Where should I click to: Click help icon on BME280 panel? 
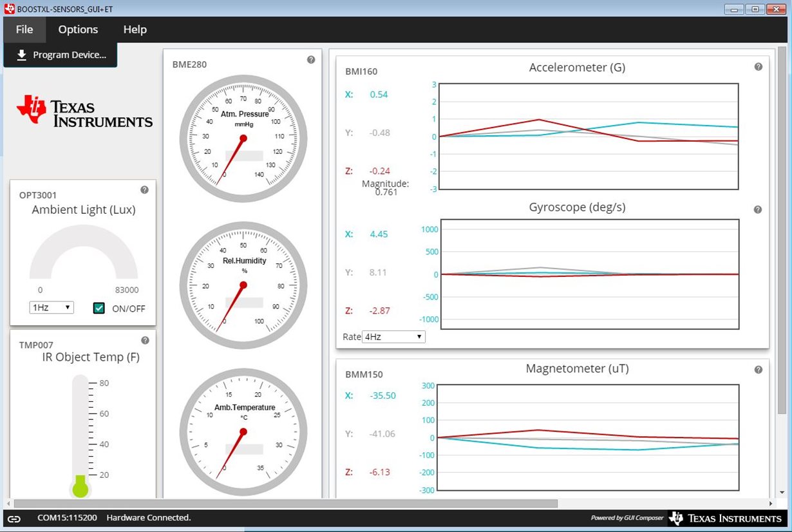point(311,59)
